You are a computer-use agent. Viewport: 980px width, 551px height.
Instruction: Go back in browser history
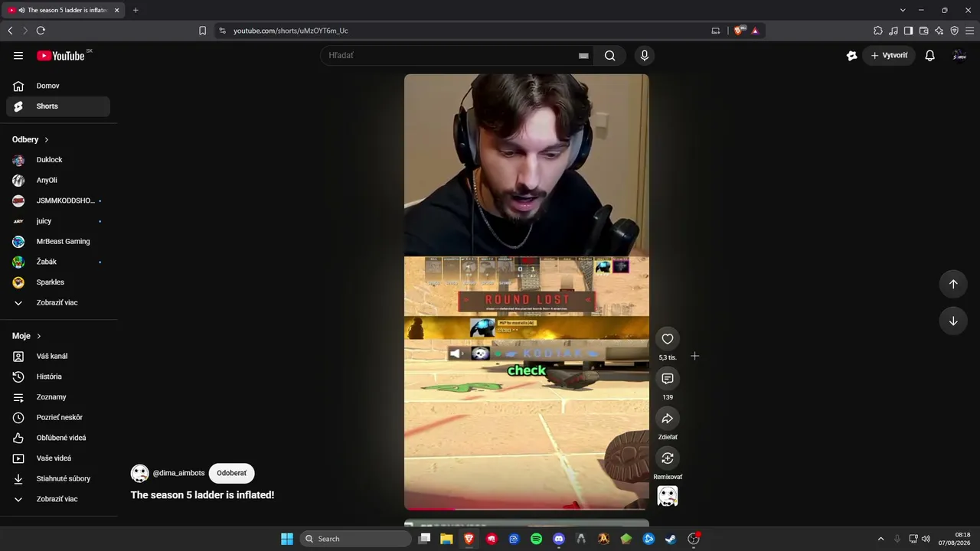[x=10, y=31]
